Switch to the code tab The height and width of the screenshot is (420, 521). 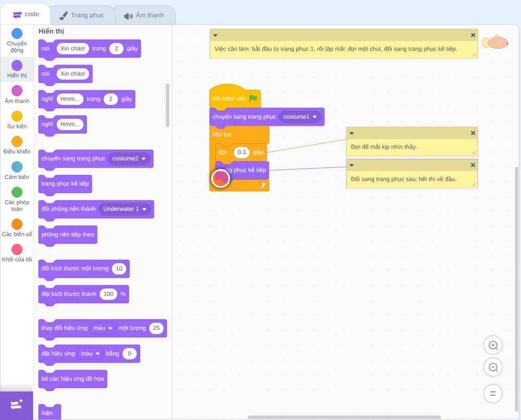point(26,14)
